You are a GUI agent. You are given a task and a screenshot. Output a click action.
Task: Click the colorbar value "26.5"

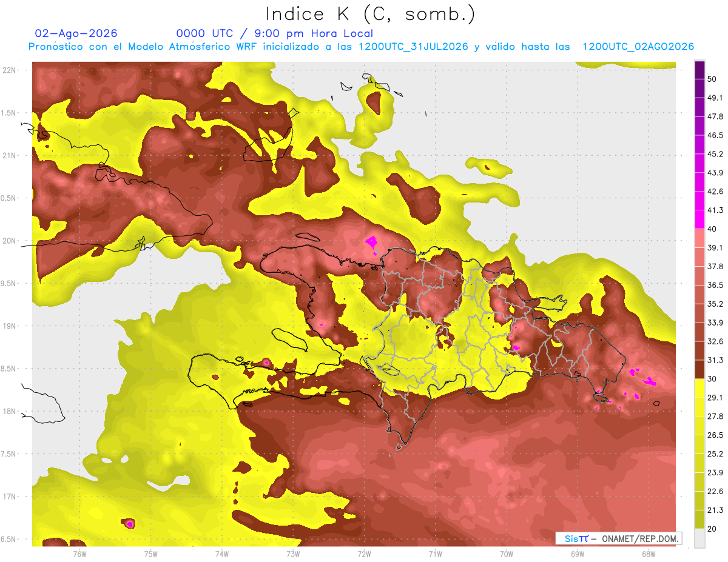pyautogui.click(x=715, y=435)
